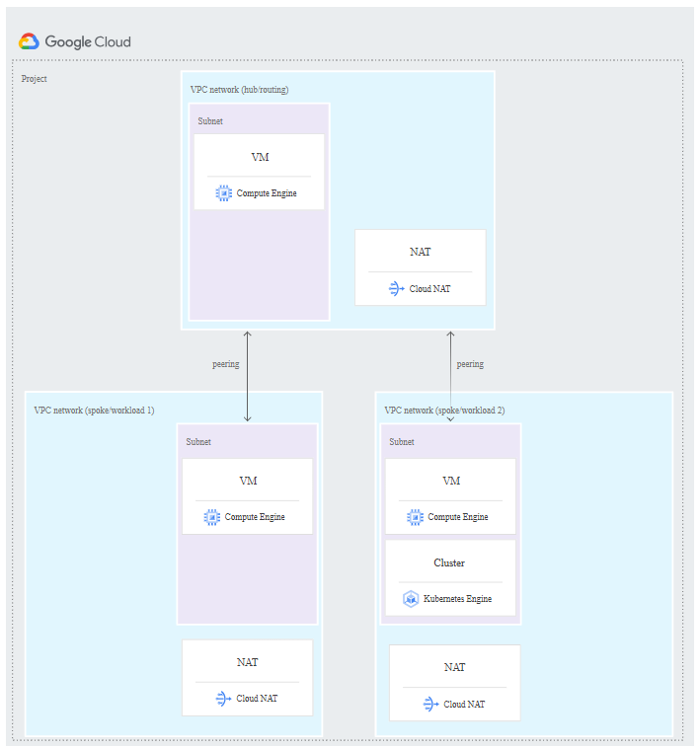Select the "VPC network (spoke/workload 1)" label

(94, 410)
